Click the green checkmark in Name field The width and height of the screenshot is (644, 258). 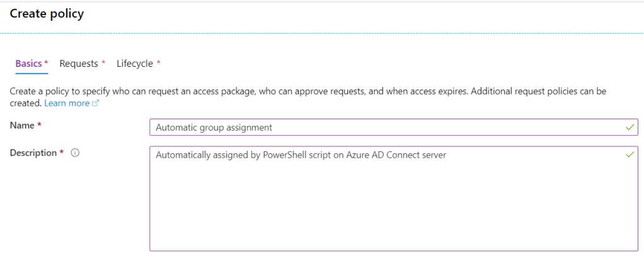(x=630, y=127)
